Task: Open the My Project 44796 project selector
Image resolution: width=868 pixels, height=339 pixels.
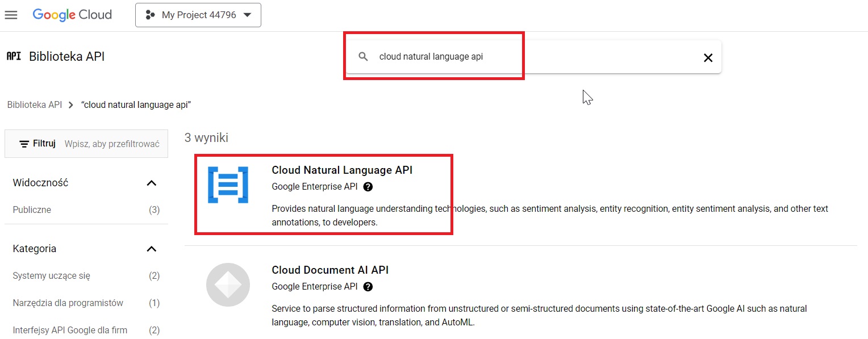Action: click(198, 15)
